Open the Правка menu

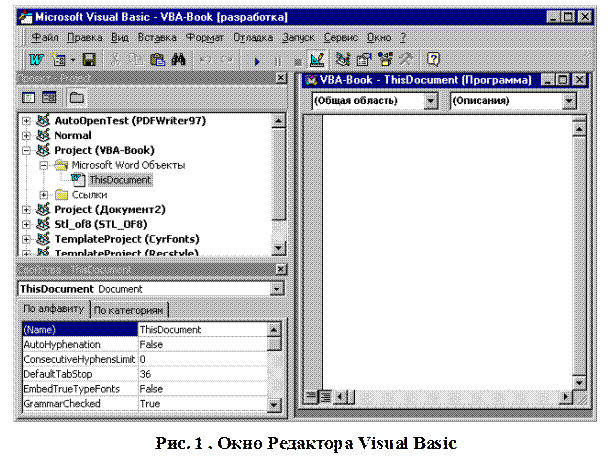(85, 37)
